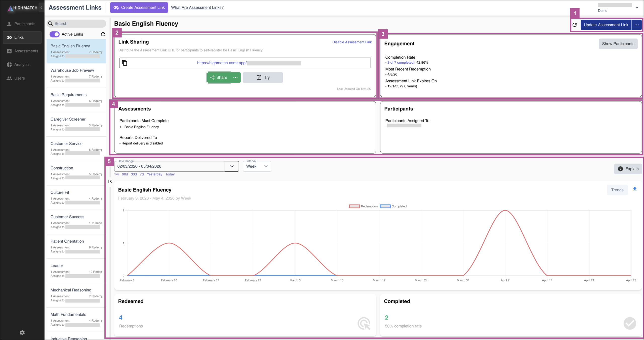The width and height of the screenshot is (644, 340).
Task: Click the Date Range input field
Action: click(170, 166)
